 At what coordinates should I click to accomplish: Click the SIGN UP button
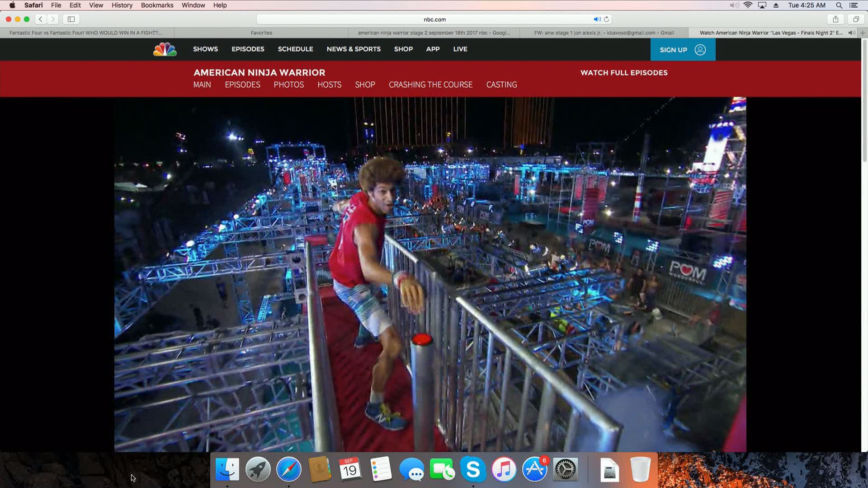pos(682,50)
